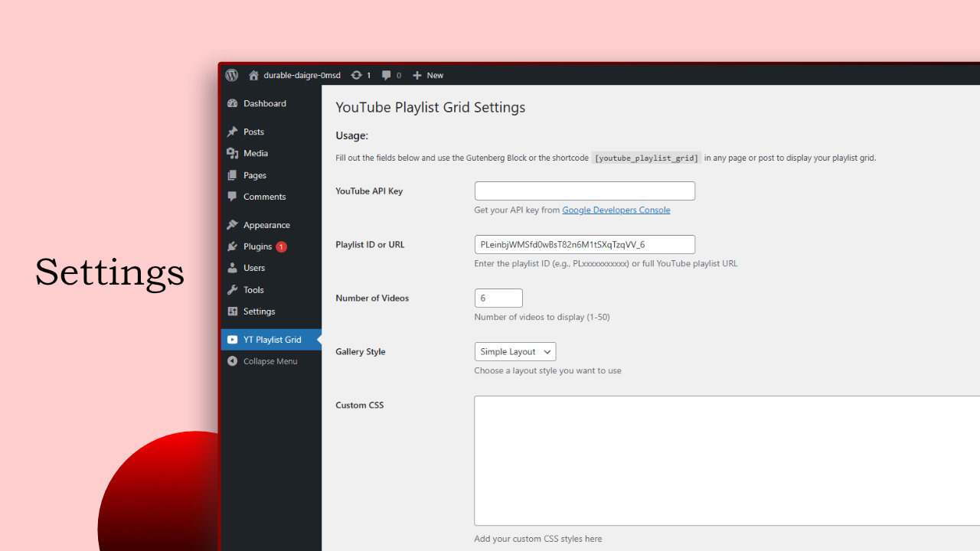Select Settings in the sidebar menu

click(x=257, y=311)
